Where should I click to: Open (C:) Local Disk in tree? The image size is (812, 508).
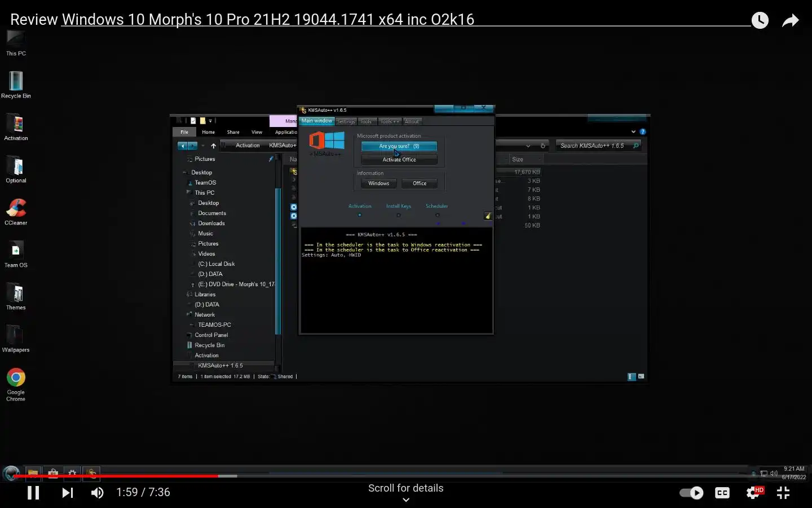point(216,264)
